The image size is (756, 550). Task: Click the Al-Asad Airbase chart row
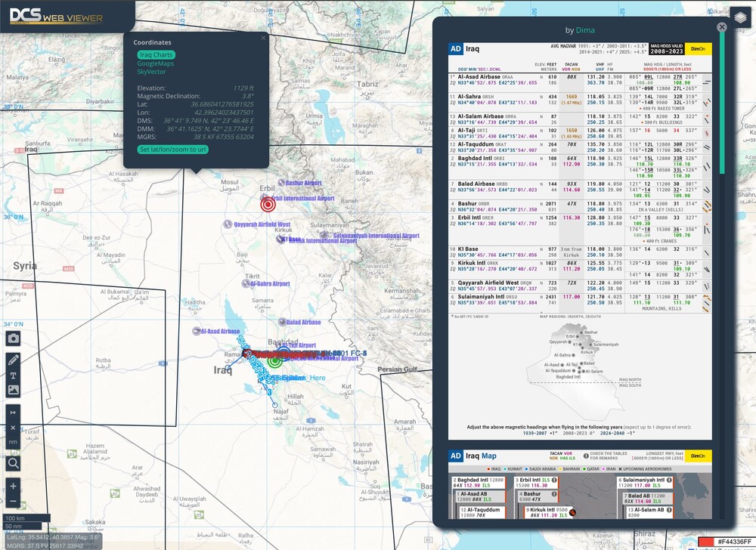click(580, 82)
